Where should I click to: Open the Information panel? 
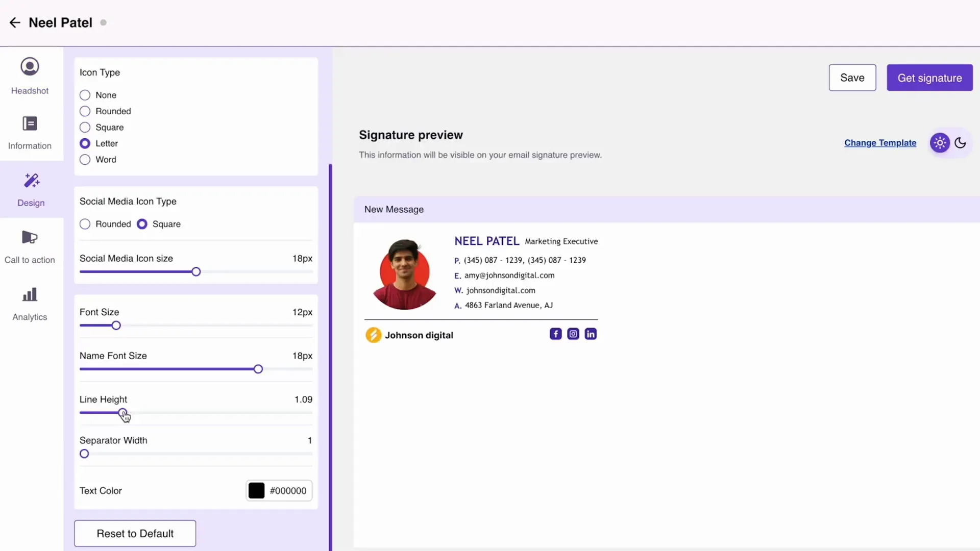30,133
